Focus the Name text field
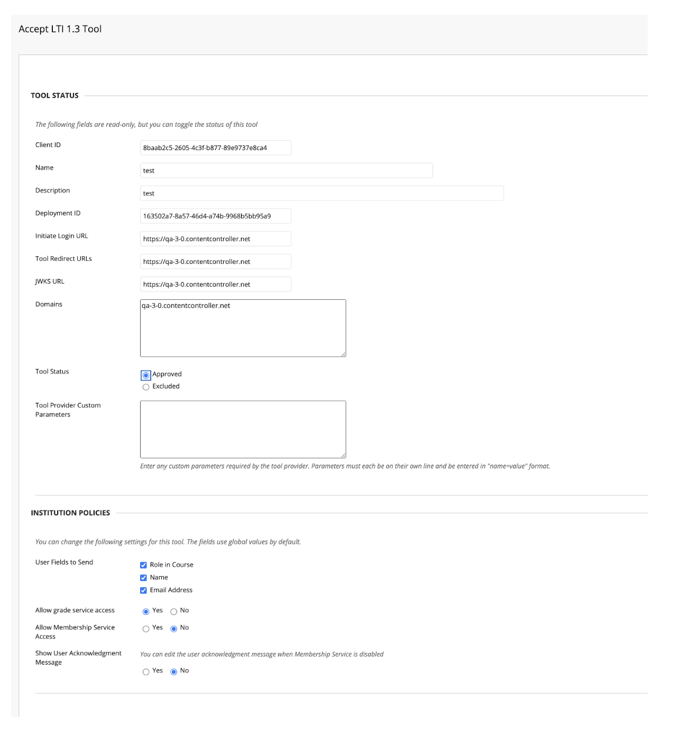Image resolution: width=700 pixels, height=737 pixels. [287, 170]
